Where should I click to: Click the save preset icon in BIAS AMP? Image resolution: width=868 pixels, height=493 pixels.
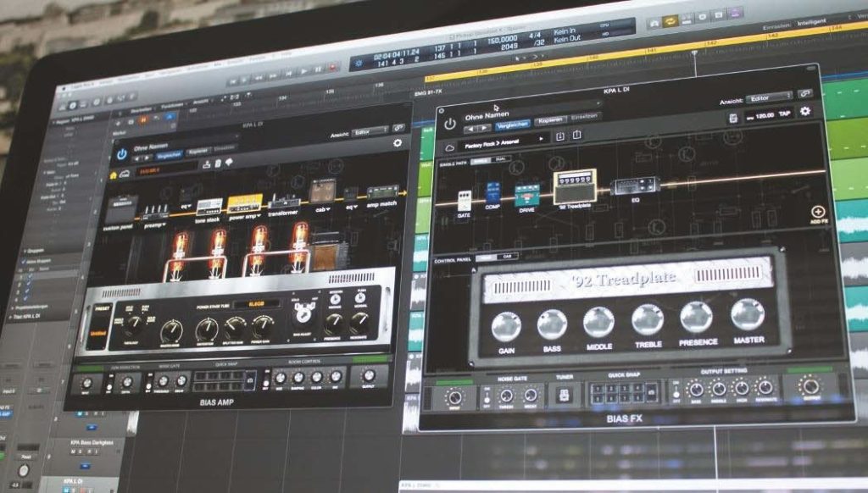(x=207, y=164)
